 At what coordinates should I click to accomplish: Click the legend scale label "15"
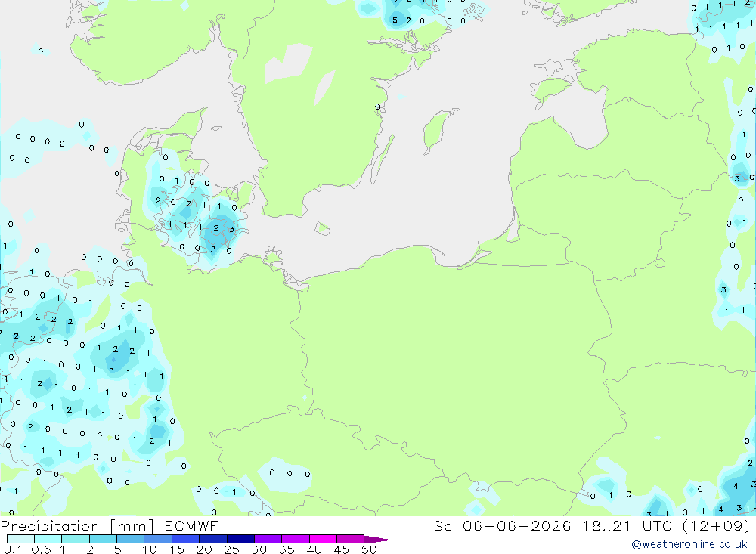pyautogui.click(x=177, y=549)
